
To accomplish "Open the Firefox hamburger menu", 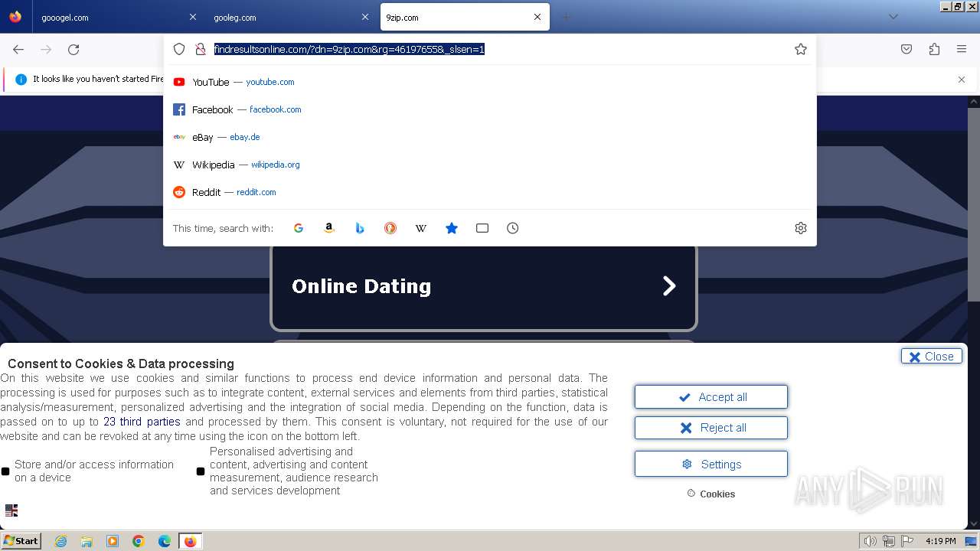I will coord(962,49).
